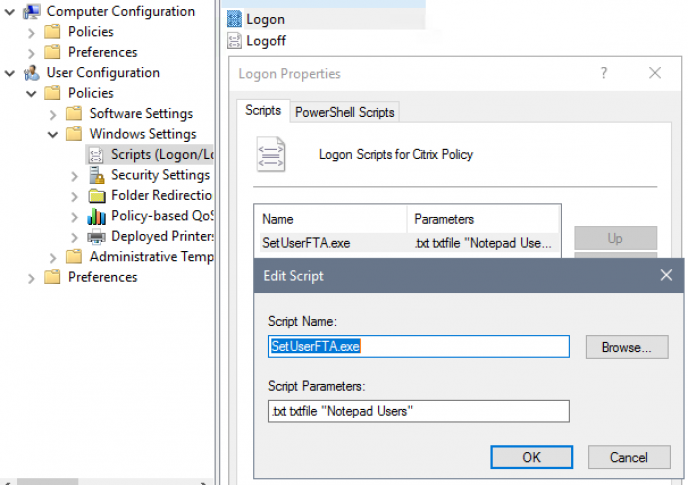The height and width of the screenshot is (485, 688).
Task: Select the Scripts (Logon/Logoff) tree icon
Action: 96,155
